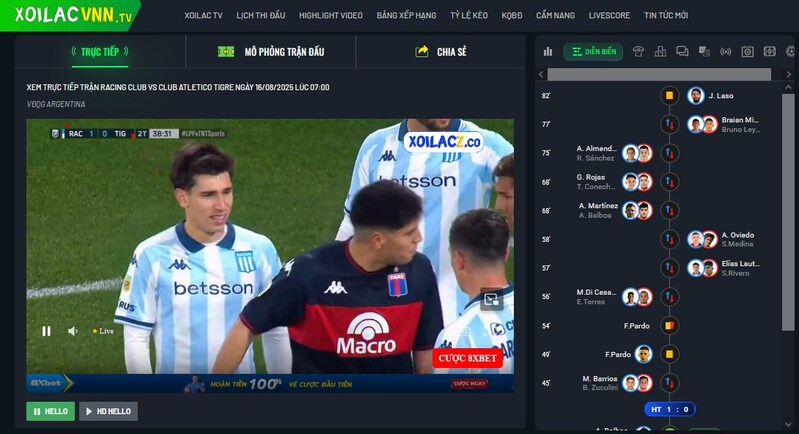Select the HELLO stream source button
Image resolution: width=799 pixels, height=434 pixels.
[x=50, y=411]
